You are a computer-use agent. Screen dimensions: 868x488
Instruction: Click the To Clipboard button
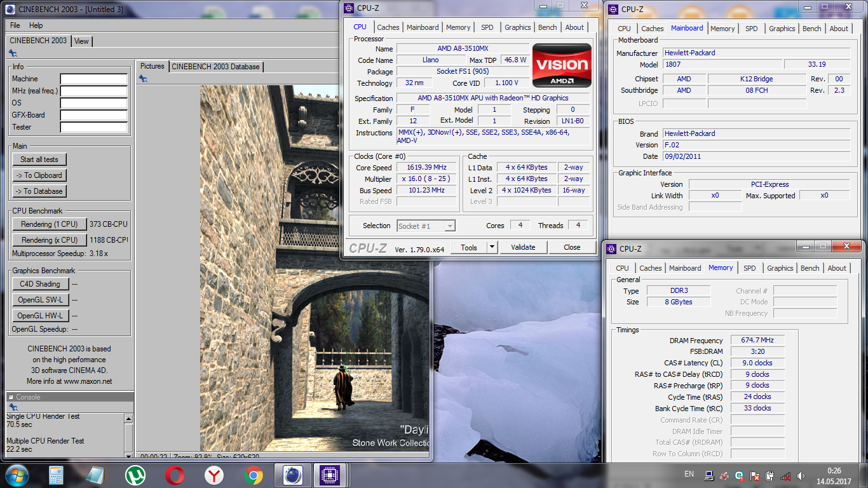pos(39,175)
